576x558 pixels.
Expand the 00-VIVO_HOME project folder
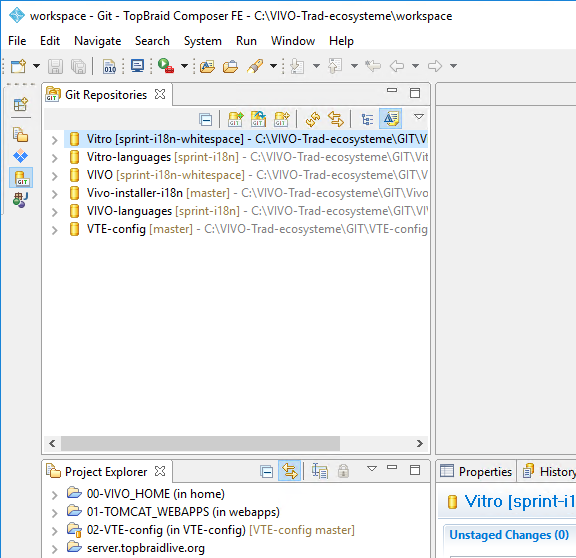(54, 495)
